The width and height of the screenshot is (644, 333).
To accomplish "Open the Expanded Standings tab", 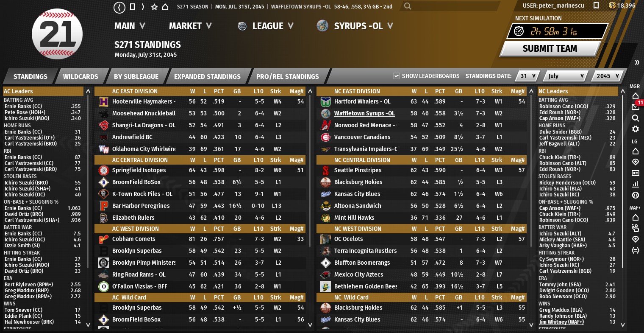I will pos(207,77).
